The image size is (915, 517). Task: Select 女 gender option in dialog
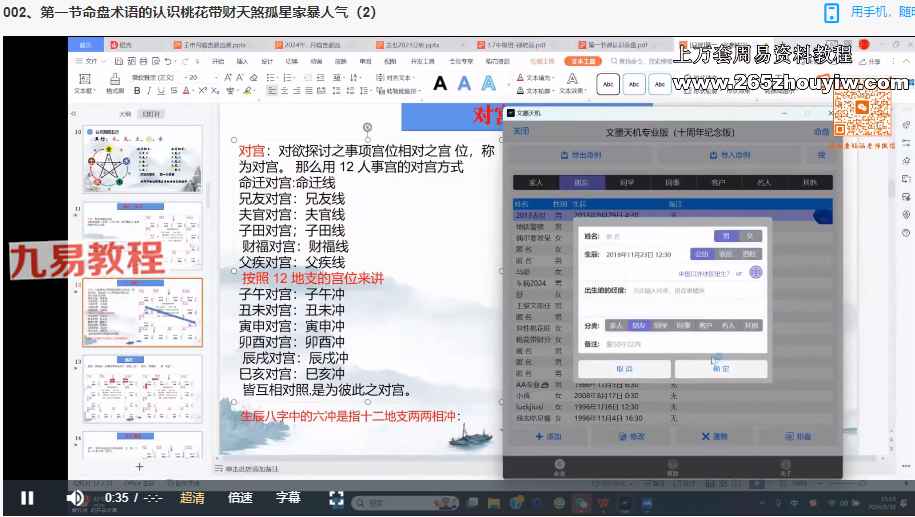750,237
